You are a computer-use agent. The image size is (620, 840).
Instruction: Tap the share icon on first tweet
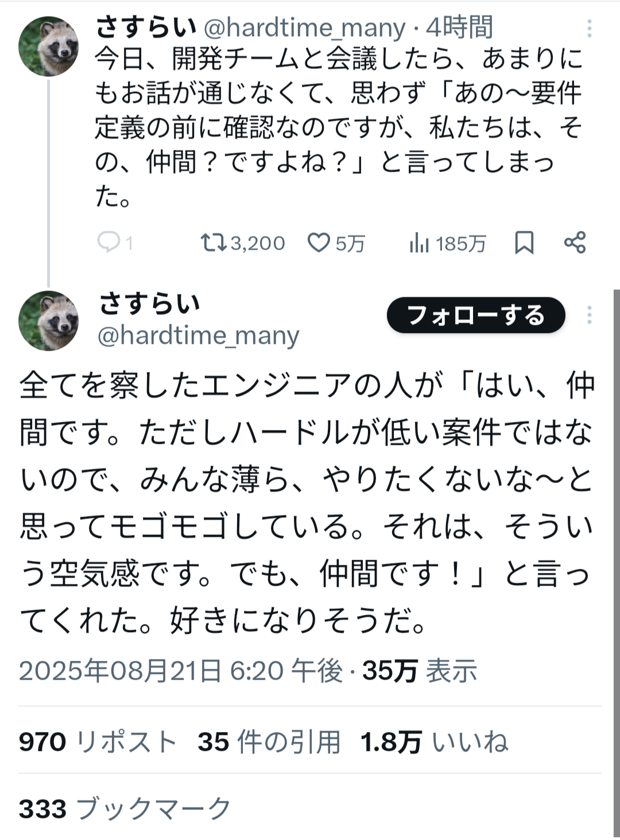click(x=575, y=242)
